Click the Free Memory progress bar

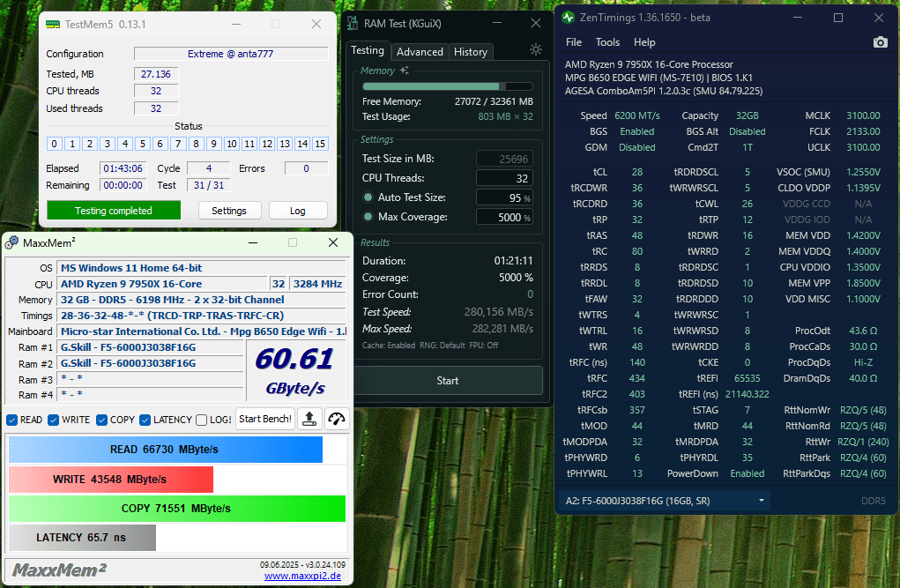coord(448,86)
